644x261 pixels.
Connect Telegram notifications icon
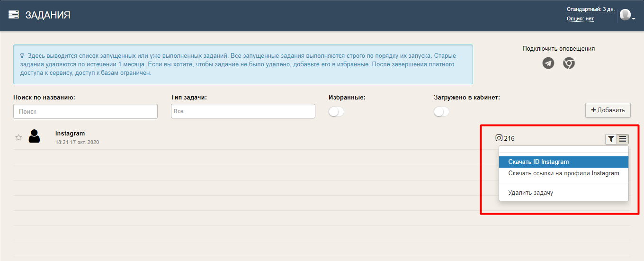point(548,63)
